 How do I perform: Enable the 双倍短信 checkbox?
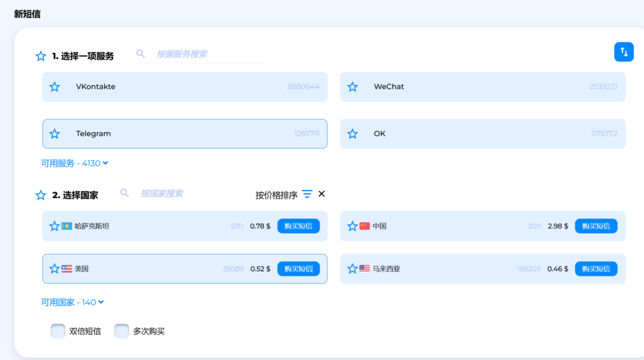coord(58,331)
